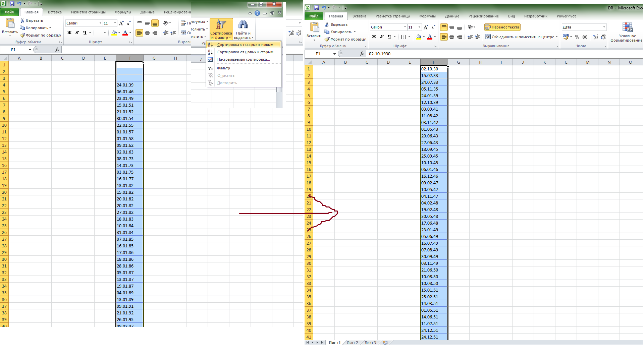Click decrease decimal icon in right window
The image size is (644, 362).
(x=603, y=37)
